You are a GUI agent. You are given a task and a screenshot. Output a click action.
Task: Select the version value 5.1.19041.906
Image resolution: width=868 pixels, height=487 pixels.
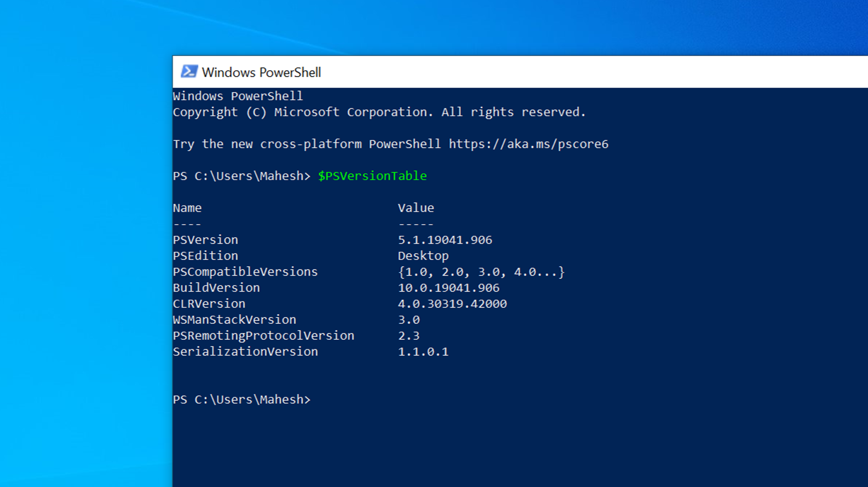point(446,240)
